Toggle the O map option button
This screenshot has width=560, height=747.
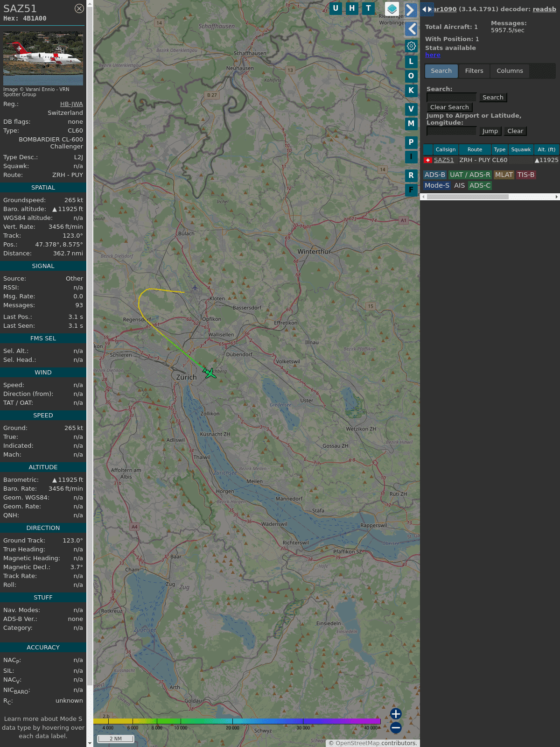[411, 76]
